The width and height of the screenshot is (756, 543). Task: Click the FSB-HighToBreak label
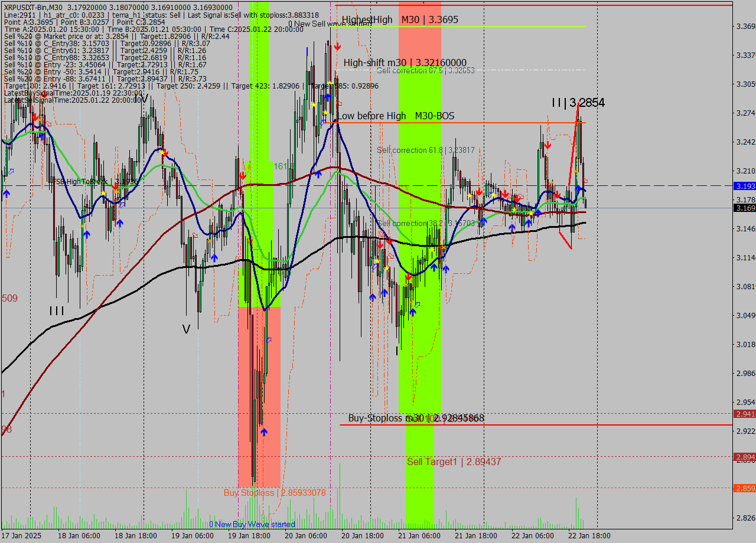pos(94,182)
